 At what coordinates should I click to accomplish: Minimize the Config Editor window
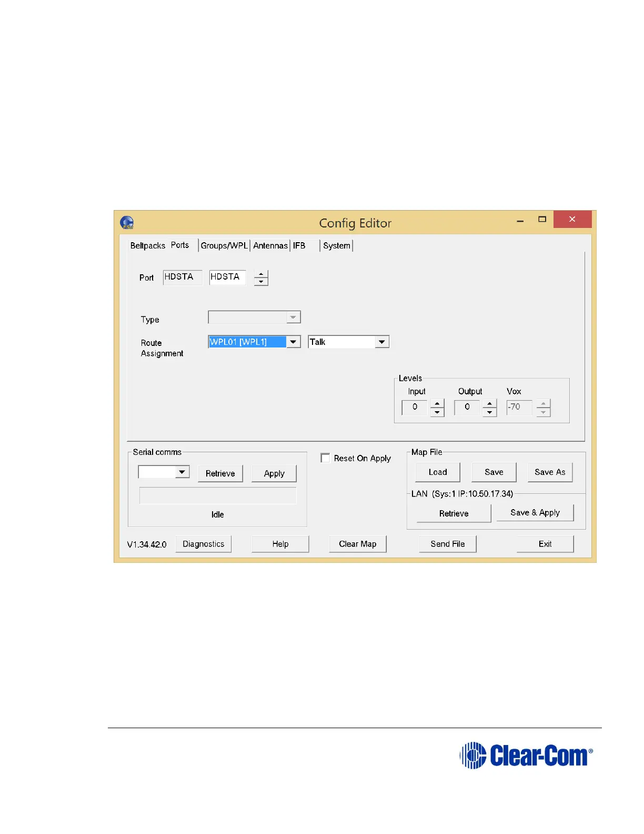(520, 220)
